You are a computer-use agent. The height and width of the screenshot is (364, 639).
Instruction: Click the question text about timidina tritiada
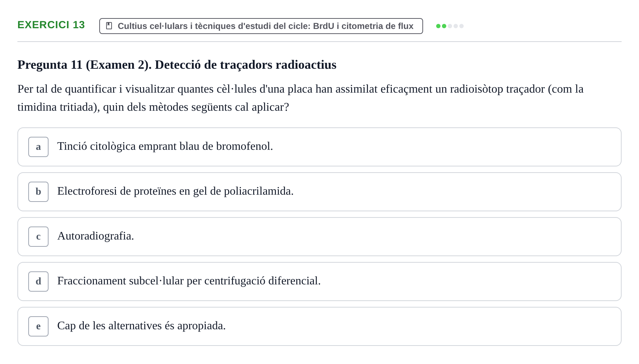click(300, 98)
